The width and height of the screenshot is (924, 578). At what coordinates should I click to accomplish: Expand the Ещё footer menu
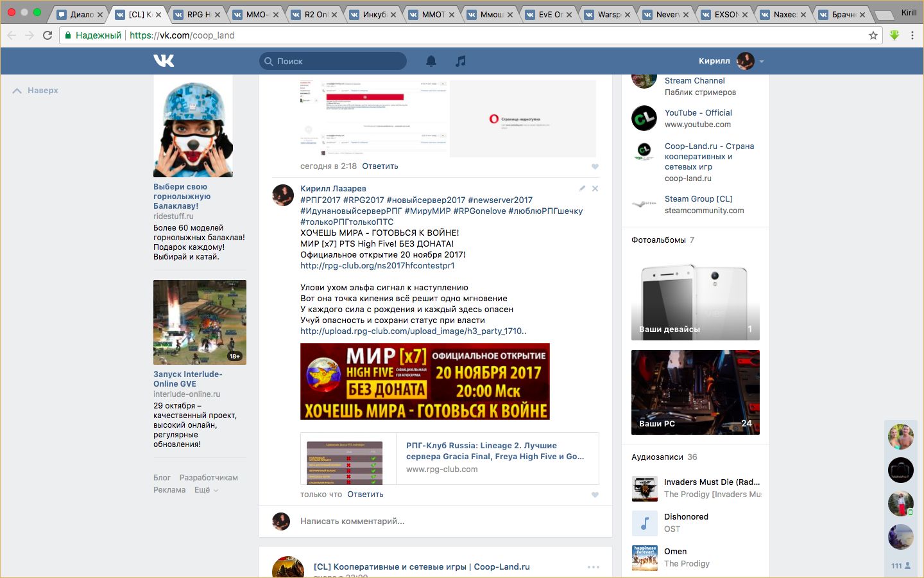pos(206,490)
